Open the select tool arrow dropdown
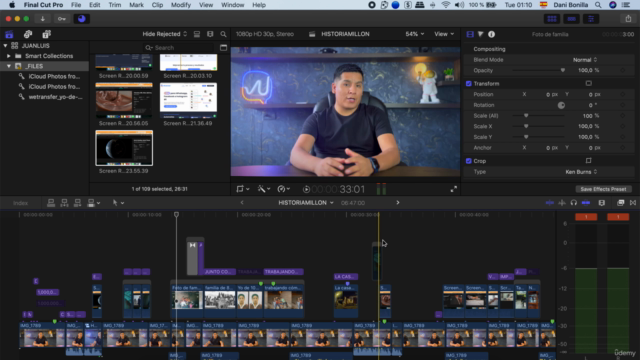The height and width of the screenshot is (360, 640). tap(118, 203)
